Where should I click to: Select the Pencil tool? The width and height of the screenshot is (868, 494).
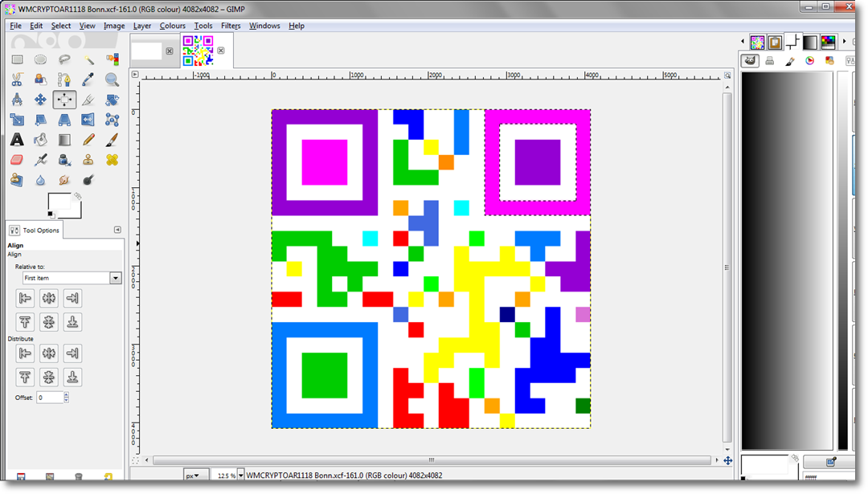(88, 140)
